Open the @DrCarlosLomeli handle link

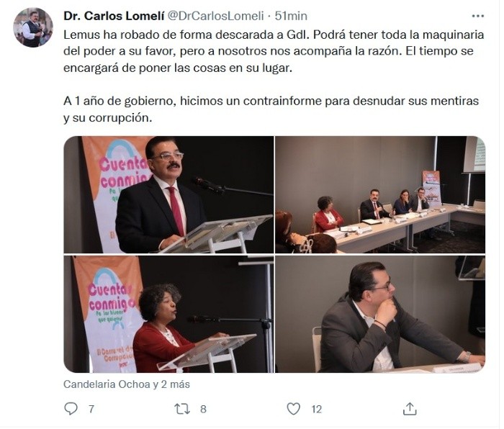click(x=216, y=16)
